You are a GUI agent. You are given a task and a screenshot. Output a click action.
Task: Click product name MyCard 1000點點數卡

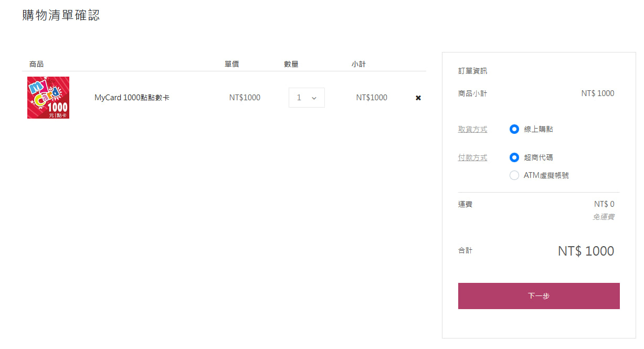click(132, 98)
